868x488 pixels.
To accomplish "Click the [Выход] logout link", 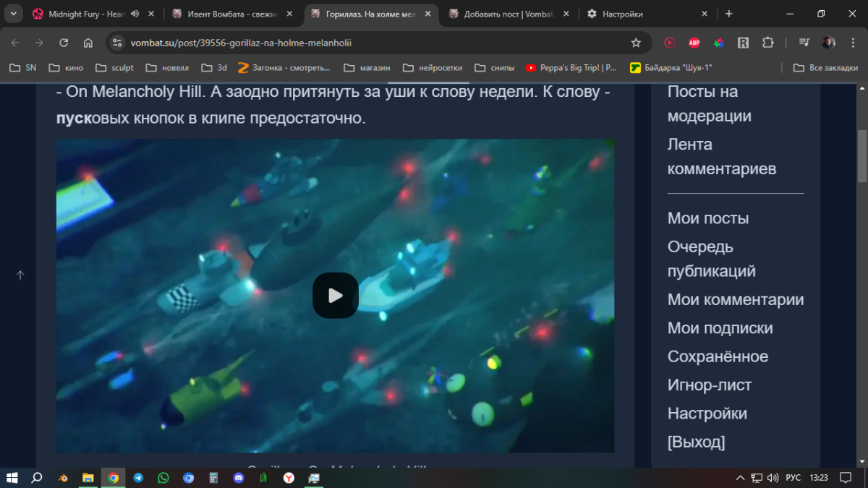I will click(696, 442).
